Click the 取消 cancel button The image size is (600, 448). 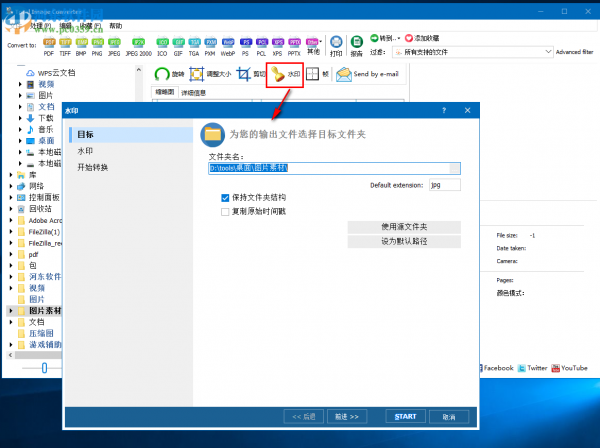(x=449, y=417)
